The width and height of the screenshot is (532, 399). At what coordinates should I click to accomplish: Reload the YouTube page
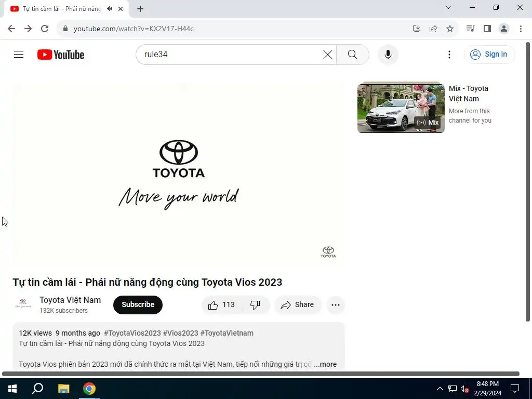tap(45, 29)
